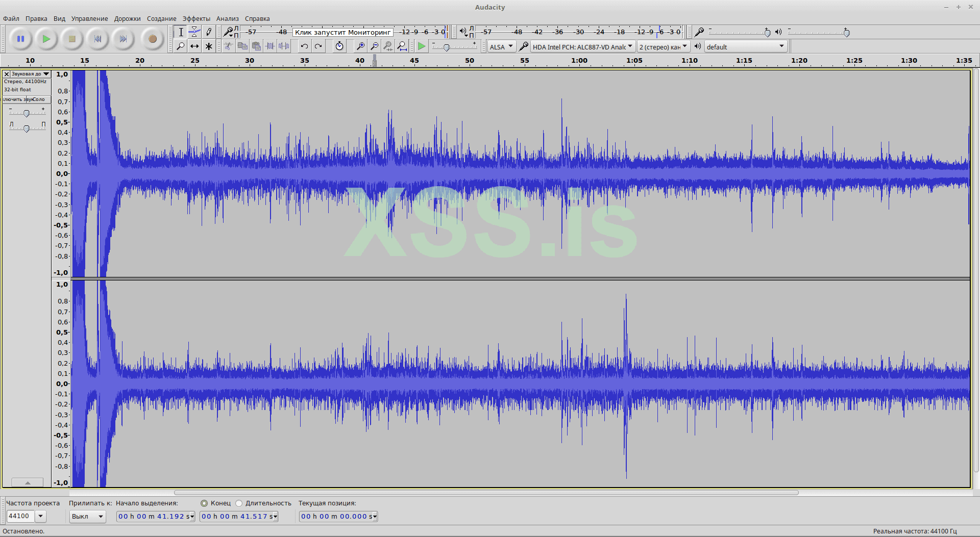The width and height of the screenshot is (980, 537).
Task: Click the track gain slider knob
Action: pyautogui.click(x=27, y=113)
